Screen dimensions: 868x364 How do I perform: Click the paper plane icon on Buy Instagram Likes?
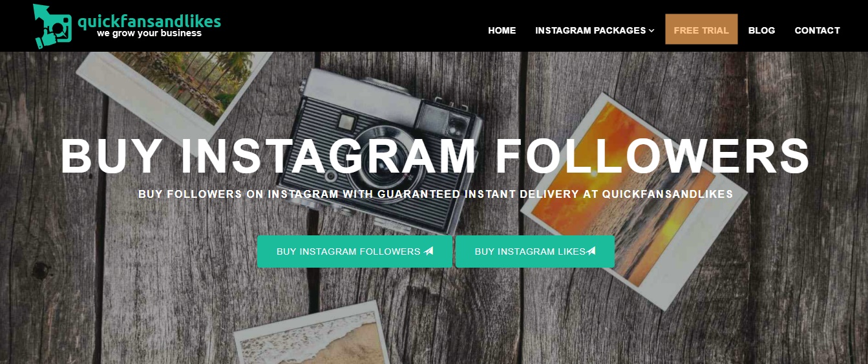(x=591, y=252)
